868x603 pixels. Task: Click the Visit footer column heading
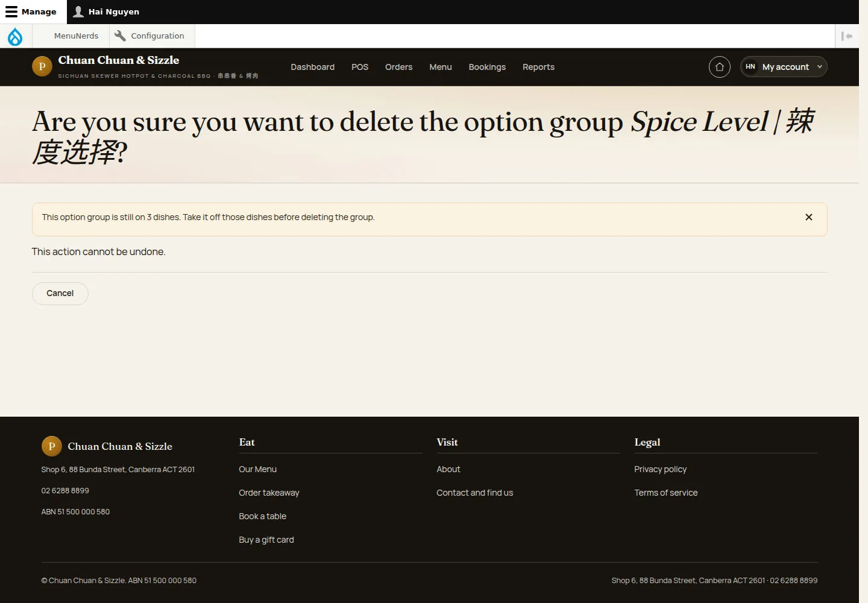coord(447,442)
